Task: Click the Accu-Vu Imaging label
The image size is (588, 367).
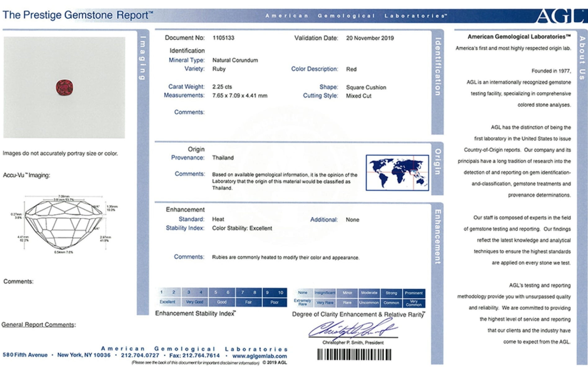Action: click(27, 175)
